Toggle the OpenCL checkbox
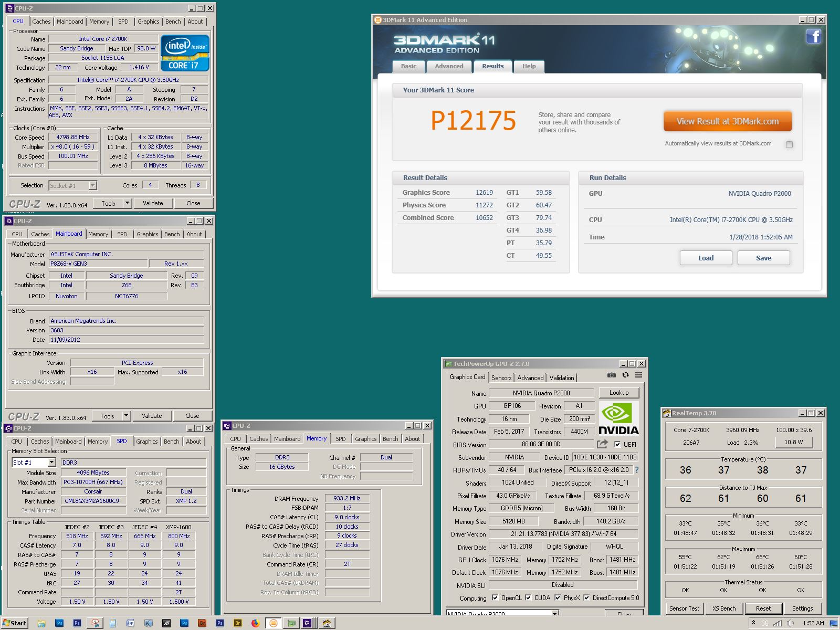This screenshot has width=840, height=630. (495, 597)
